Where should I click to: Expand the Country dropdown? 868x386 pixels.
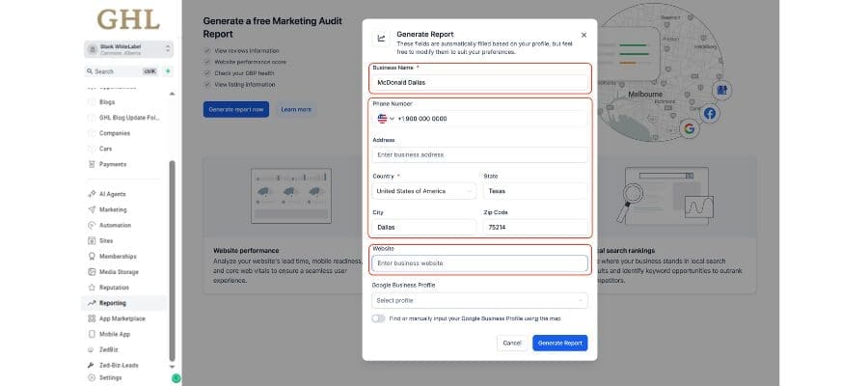[x=423, y=191]
